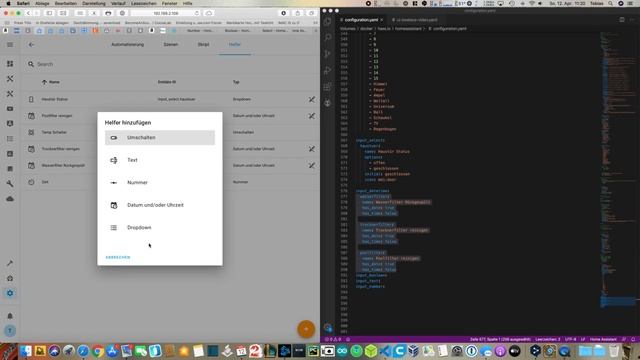Click UTF-8 encoding in VS Code status bar

pyautogui.click(x=570, y=339)
